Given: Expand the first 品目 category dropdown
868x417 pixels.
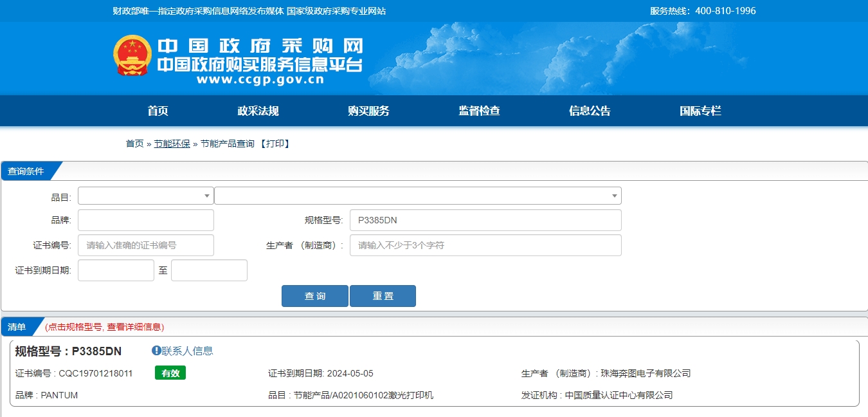Looking at the screenshot, I should pos(146,196).
